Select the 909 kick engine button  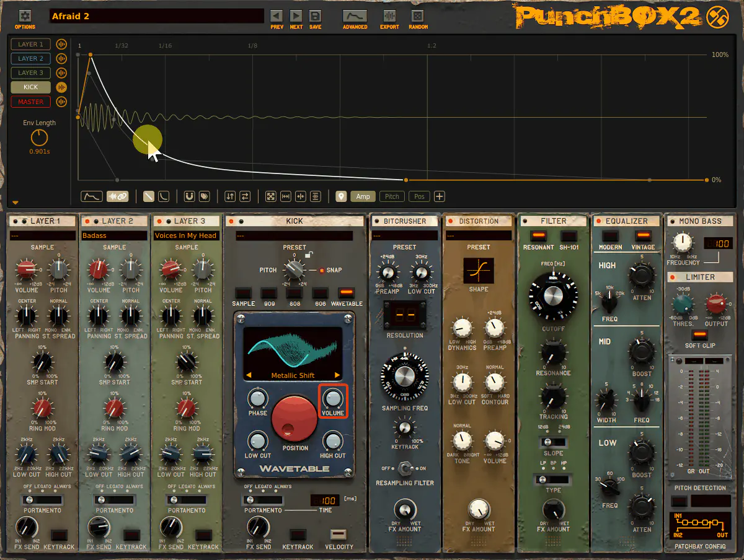pyautogui.click(x=269, y=293)
